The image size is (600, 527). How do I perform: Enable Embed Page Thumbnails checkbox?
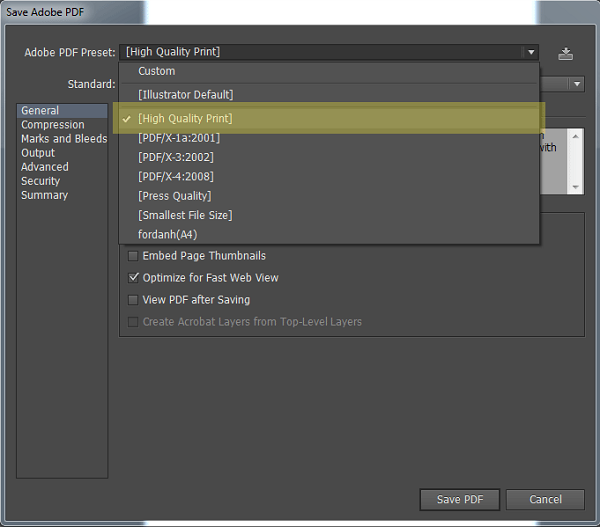(x=134, y=256)
